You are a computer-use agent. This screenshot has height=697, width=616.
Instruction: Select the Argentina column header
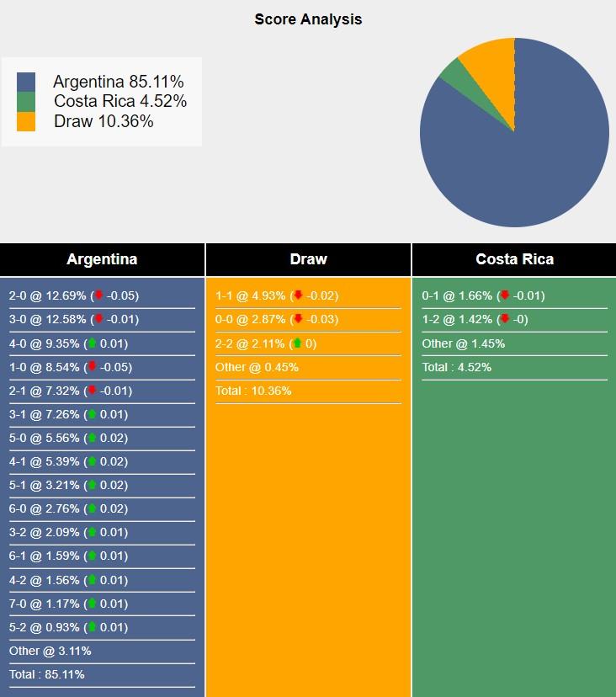pos(102,259)
